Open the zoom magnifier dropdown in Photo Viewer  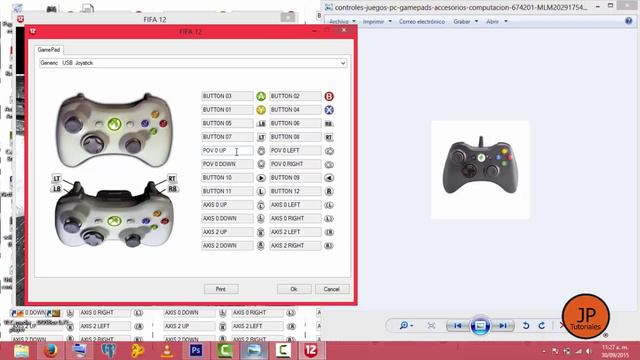pos(406,325)
